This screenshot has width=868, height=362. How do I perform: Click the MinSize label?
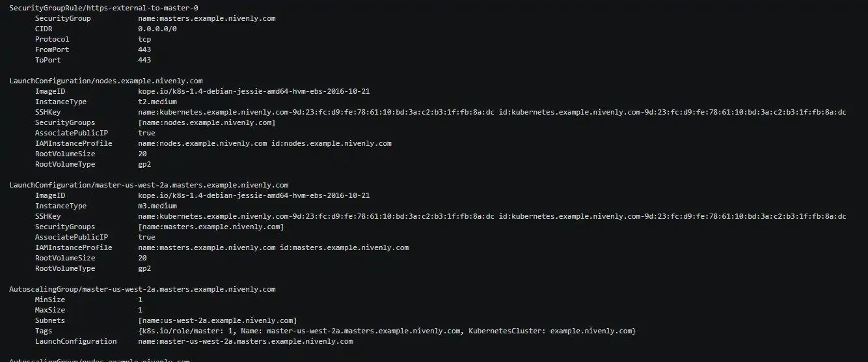[x=50, y=299]
